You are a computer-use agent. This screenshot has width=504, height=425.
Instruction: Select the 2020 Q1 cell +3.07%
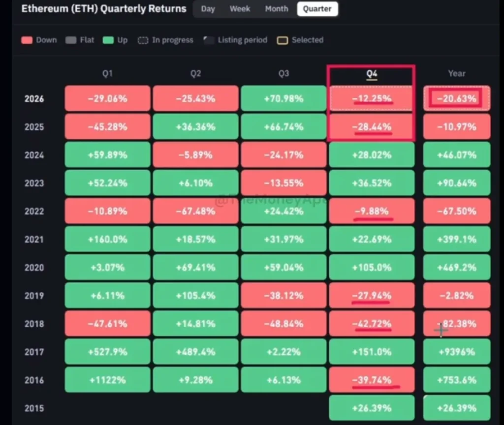coord(107,267)
